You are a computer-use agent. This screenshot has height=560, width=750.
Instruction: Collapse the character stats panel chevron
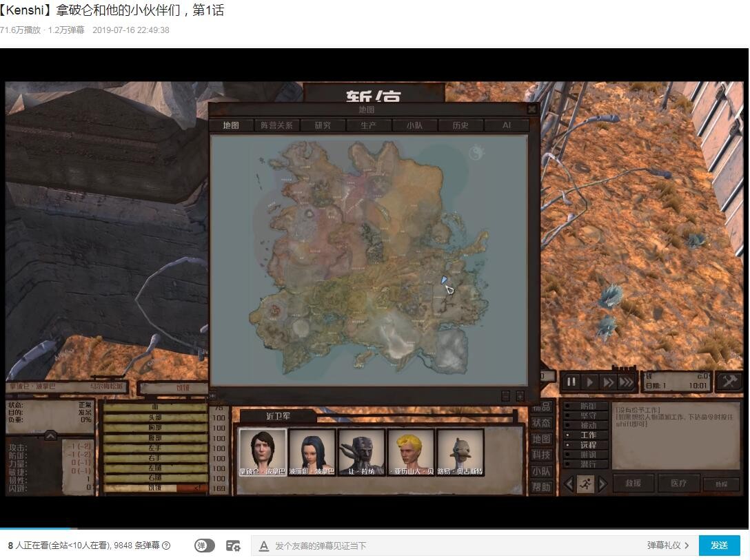click(50, 435)
